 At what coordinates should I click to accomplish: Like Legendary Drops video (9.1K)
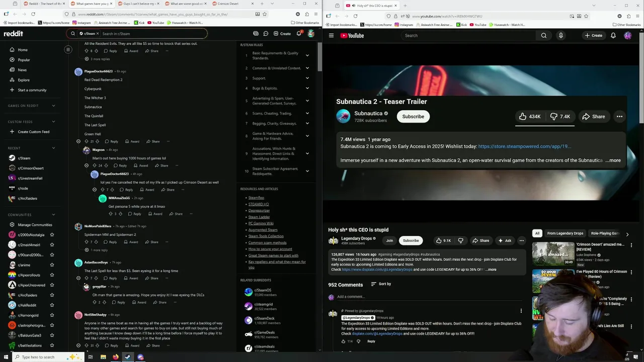pos(443,241)
